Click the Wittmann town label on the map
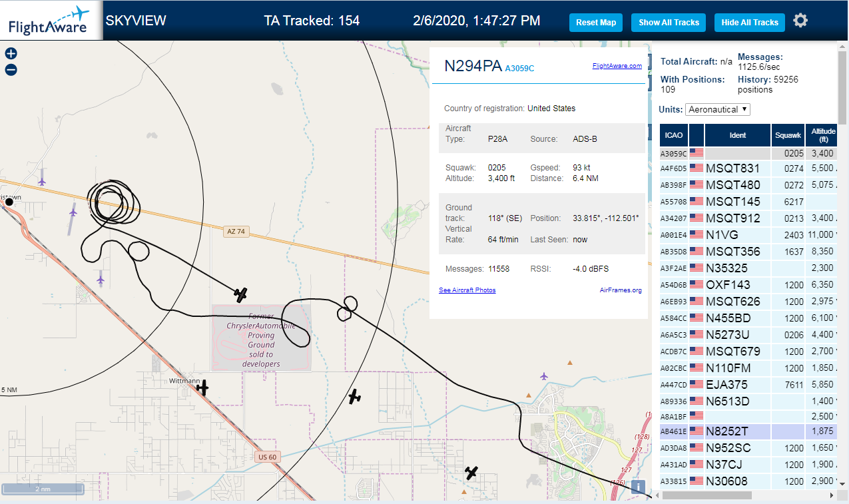 point(184,381)
